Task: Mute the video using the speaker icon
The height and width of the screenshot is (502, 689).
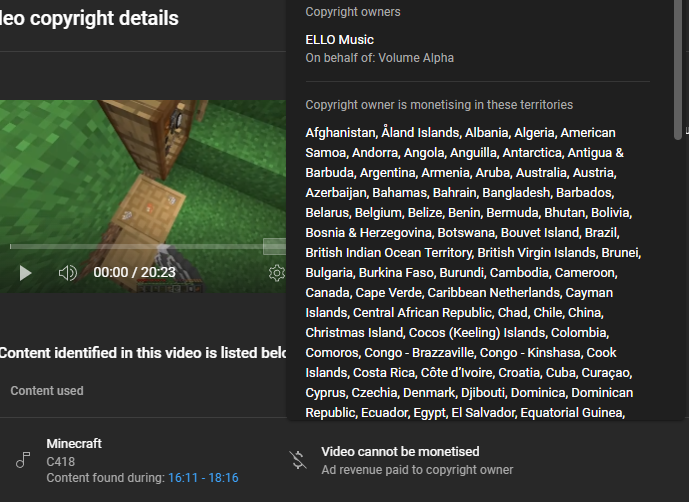Action: pos(68,273)
